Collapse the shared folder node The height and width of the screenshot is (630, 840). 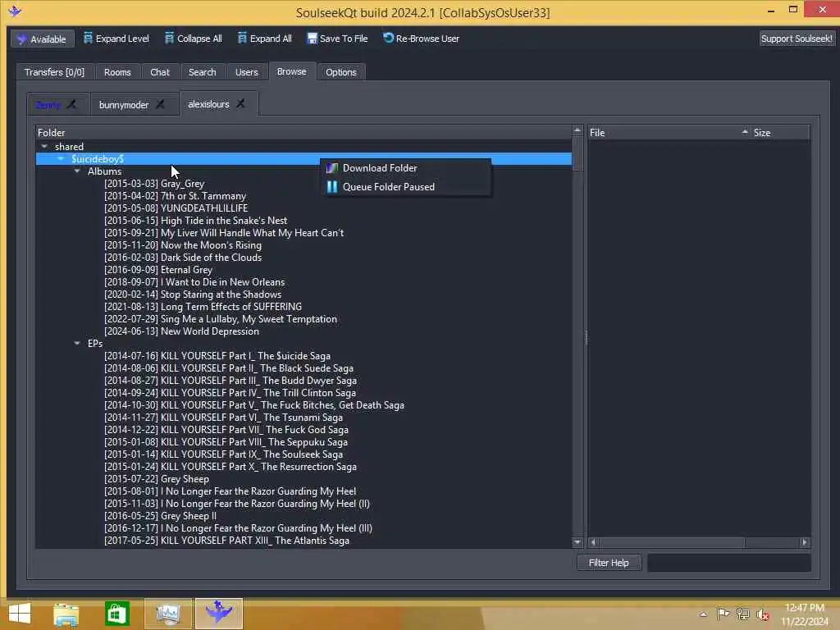click(x=44, y=146)
